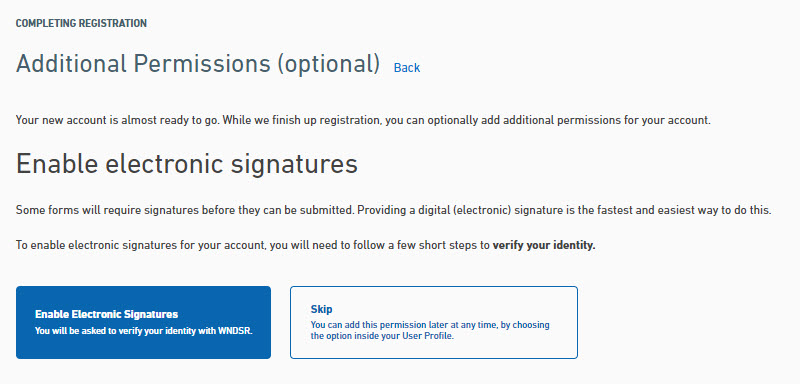This screenshot has height=384, width=800.
Task: Click the 'Your new account is almost ready' sentence
Action: point(363,121)
